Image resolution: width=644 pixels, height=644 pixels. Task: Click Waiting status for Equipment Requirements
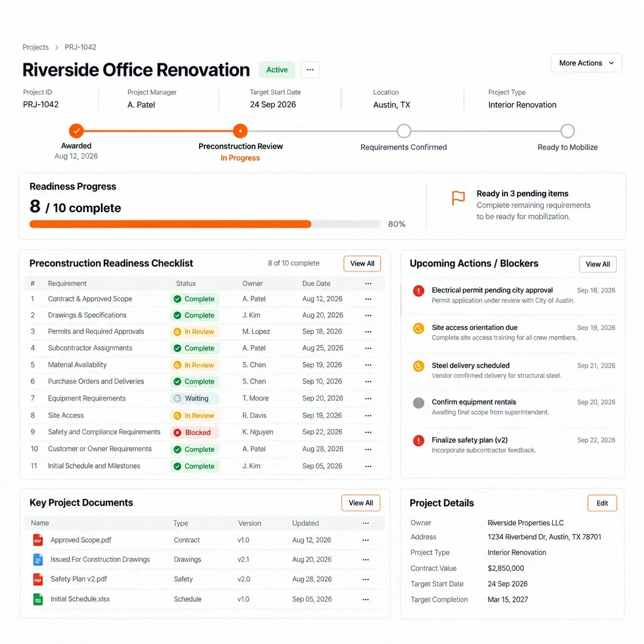[x=195, y=399]
